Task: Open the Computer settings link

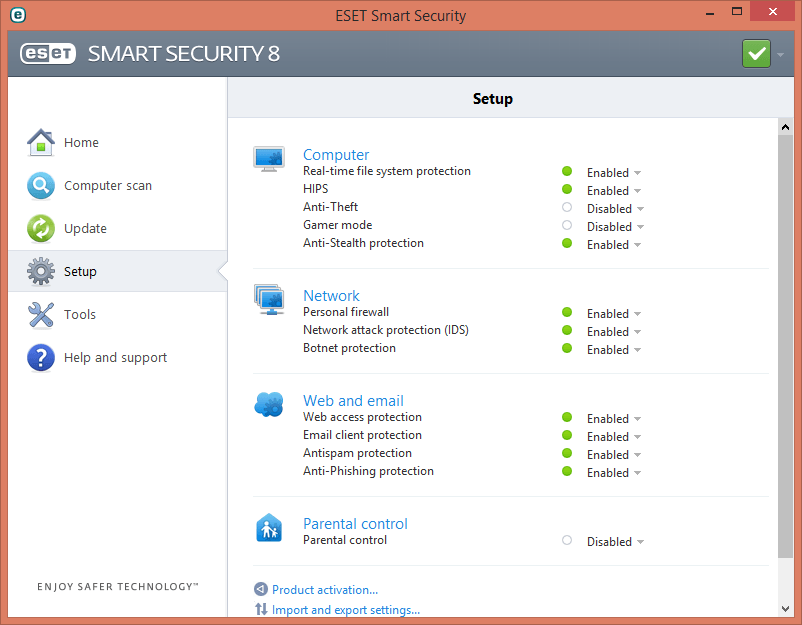Action: (x=336, y=154)
